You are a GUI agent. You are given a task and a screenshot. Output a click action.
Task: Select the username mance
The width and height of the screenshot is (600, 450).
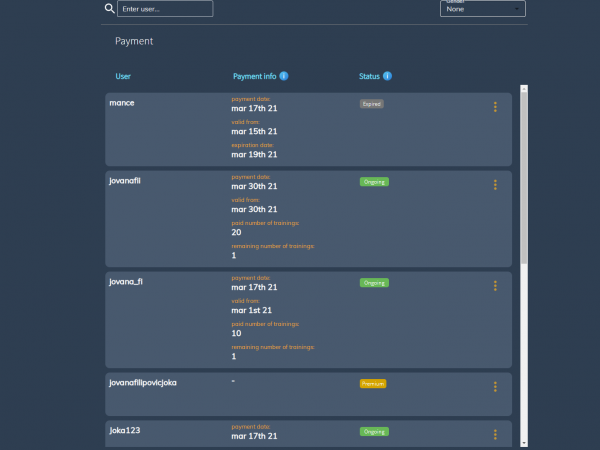(122, 103)
